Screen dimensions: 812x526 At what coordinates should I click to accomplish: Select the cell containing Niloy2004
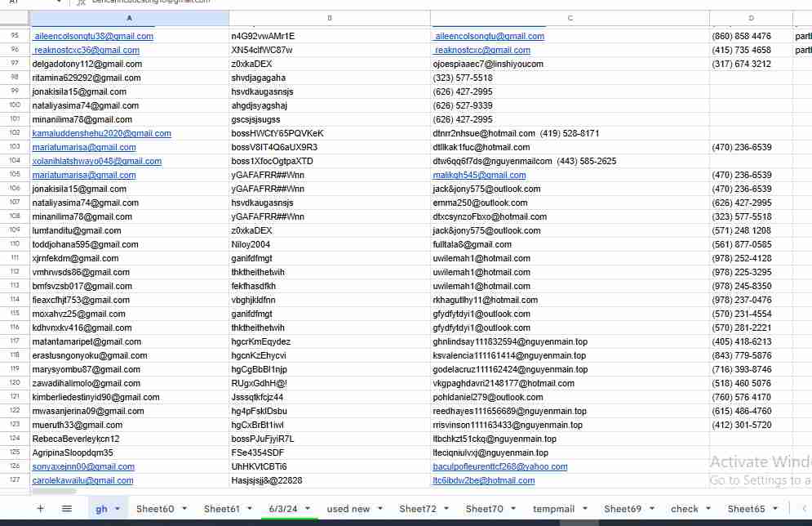pyautogui.click(x=330, y=244)
